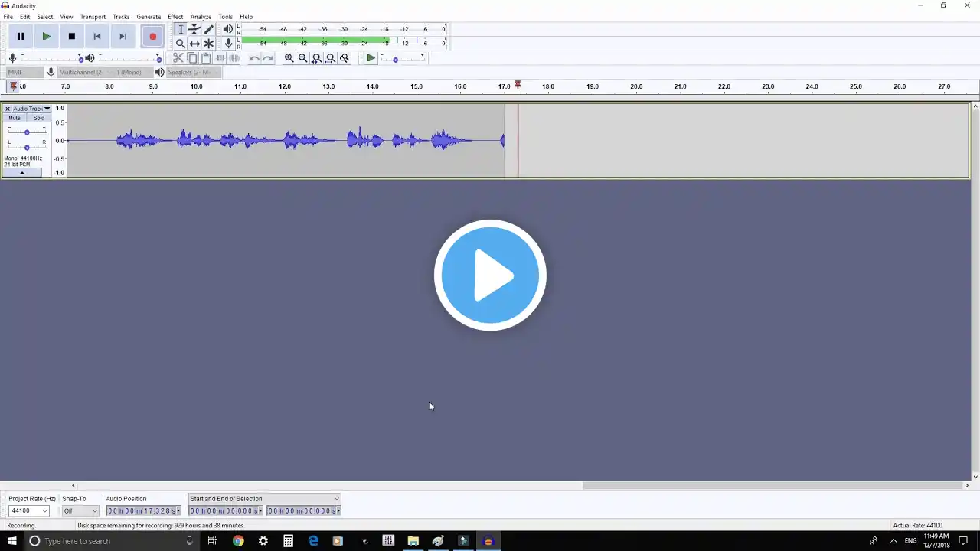The image size is (980, 551).
Task: Open the Transport menu
Action: [x=93, y=17]
